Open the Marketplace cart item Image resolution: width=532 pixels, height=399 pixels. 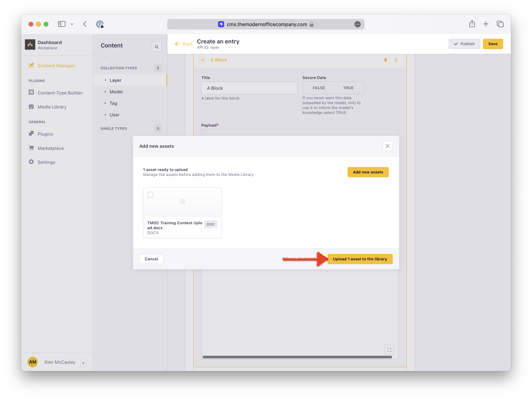tap(51, 148)
